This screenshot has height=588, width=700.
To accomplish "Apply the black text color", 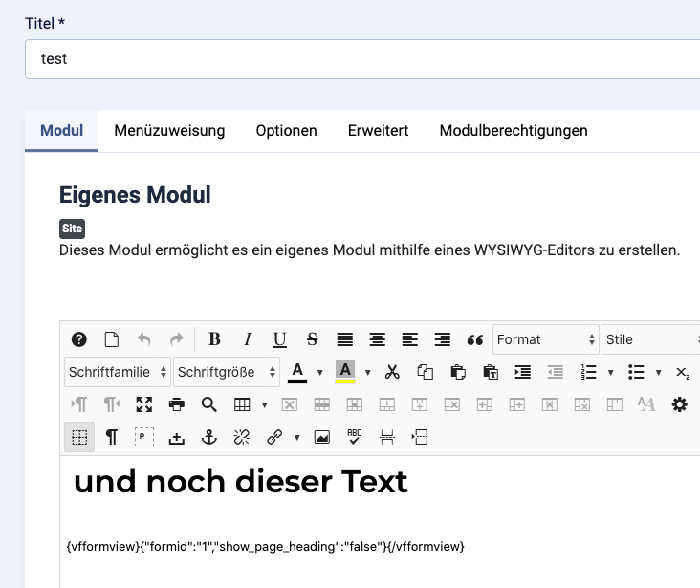I will pos(297,372).
